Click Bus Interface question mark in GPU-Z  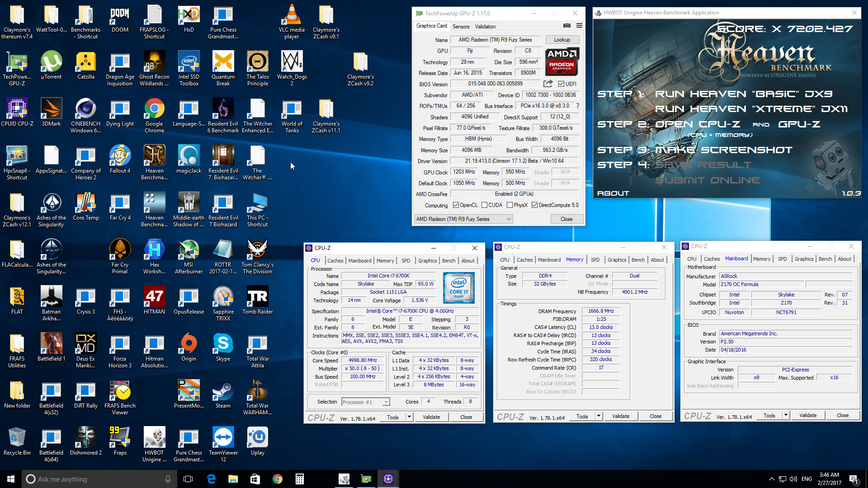pos(577,106)
